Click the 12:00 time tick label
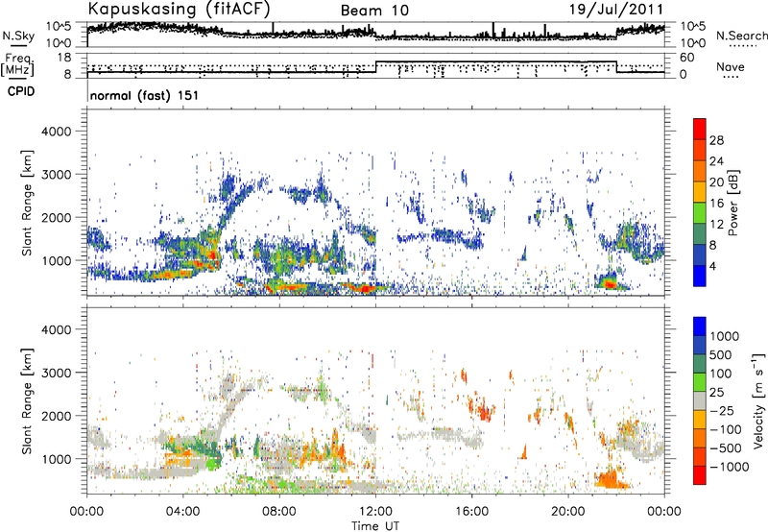This screenshot has width=768, height=532. coord(375,512)
